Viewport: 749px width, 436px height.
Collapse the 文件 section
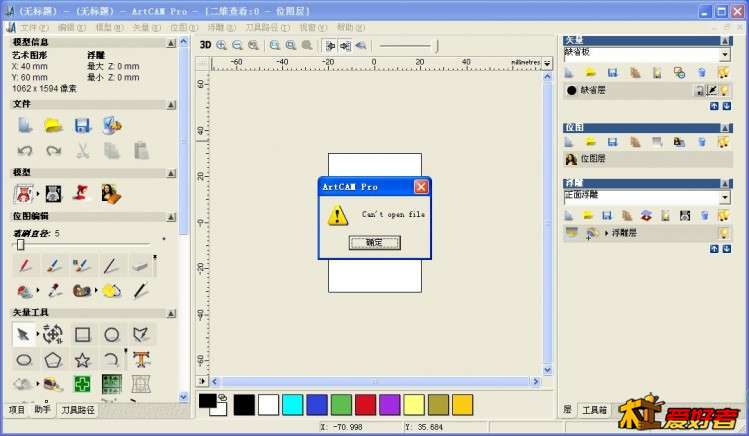tap(171, 105)
